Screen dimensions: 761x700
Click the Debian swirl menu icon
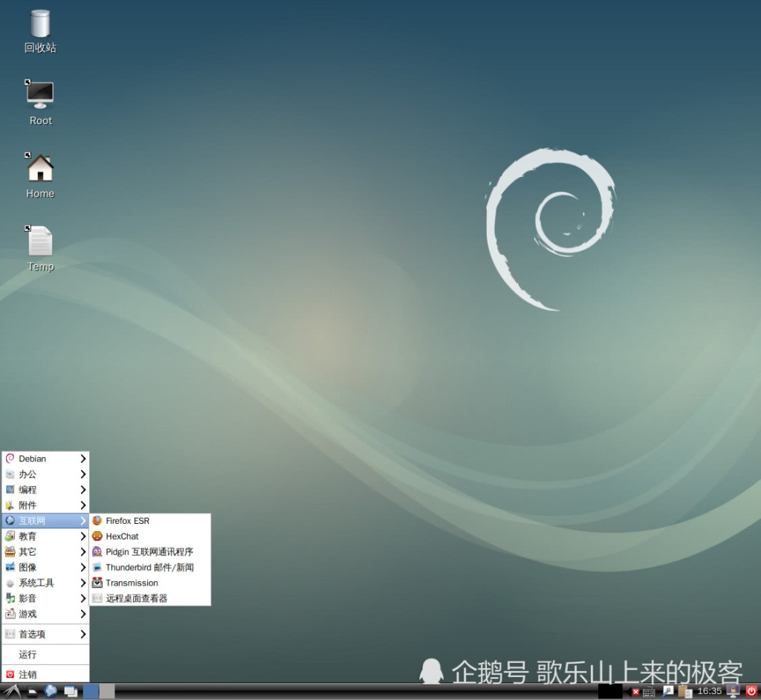[10, 458]
